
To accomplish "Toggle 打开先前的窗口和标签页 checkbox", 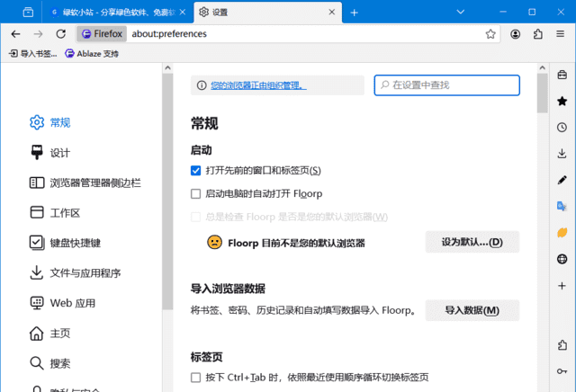I will point(196,171).
